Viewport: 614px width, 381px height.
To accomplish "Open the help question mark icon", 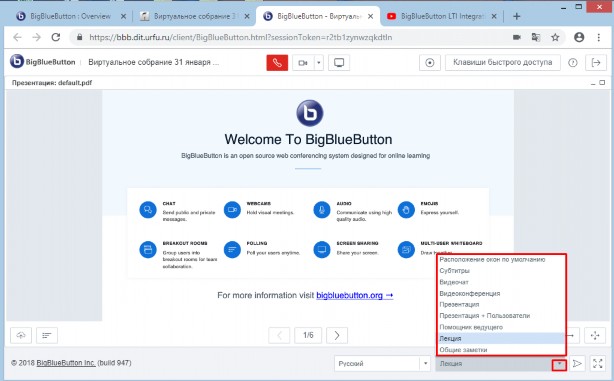I will point(572,63).
